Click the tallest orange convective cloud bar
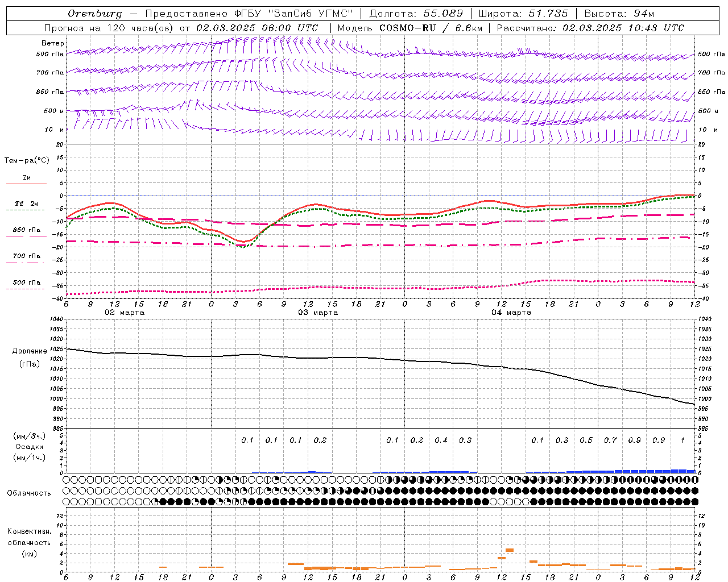728x582 pixels. pyautogui.click(x=510, y=550)
